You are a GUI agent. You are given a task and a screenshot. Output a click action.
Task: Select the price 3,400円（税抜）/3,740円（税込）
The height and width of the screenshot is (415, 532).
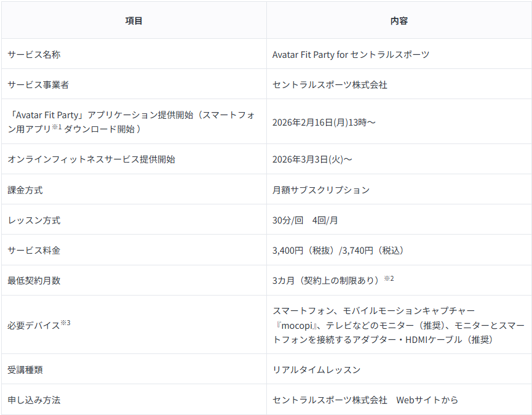(338, 250)
